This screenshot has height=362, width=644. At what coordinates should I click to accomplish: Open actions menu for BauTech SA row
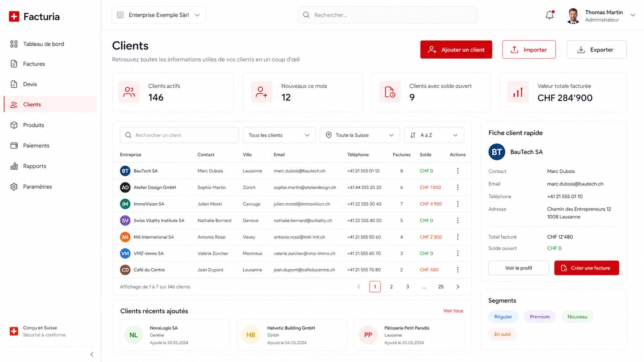pos(458,171)
